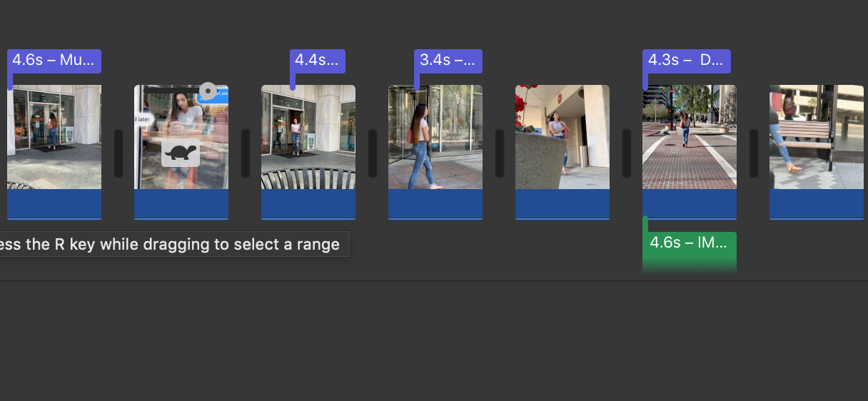Viewport: 868px width, 401px height.
Task: Select the purple "4.4s..." title bar
Action: pyautogui.click(x=317, y=61)
